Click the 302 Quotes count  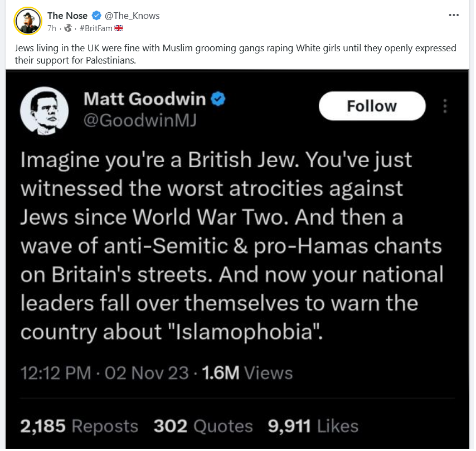203,426
